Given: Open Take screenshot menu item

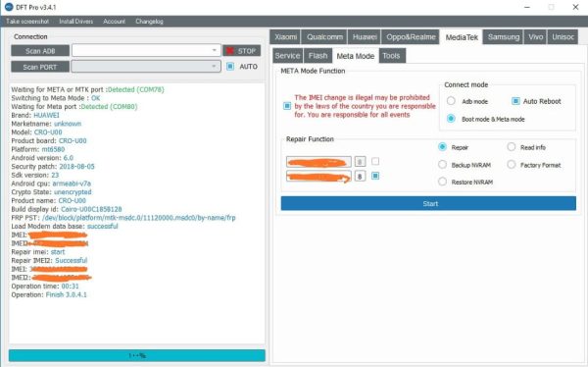Looking at the screenshot, I should pos(27,22).
